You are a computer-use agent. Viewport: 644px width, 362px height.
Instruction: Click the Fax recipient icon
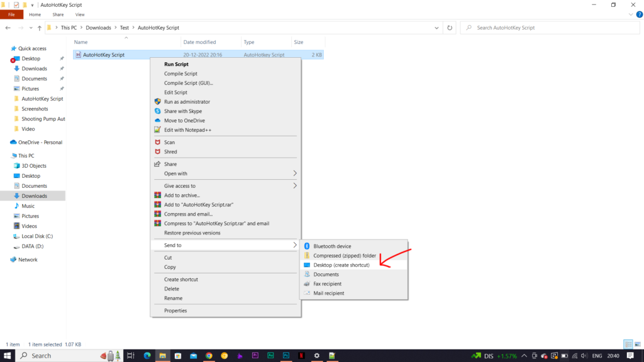coord(307,283)
